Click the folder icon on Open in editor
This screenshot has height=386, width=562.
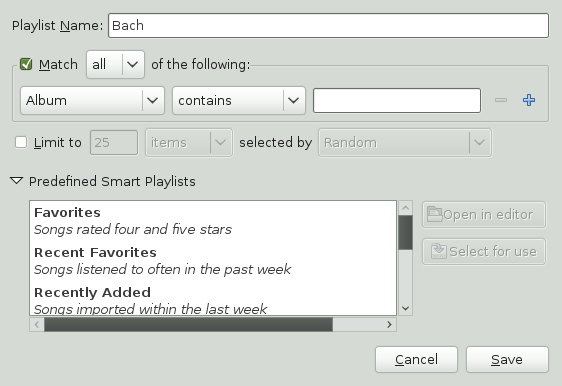click(434, 214)
